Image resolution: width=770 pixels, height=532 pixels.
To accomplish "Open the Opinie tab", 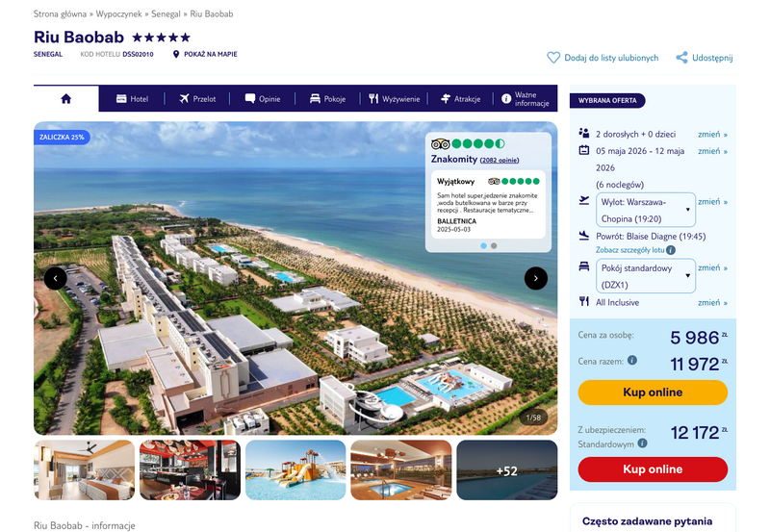I will [x=263, y=99].
